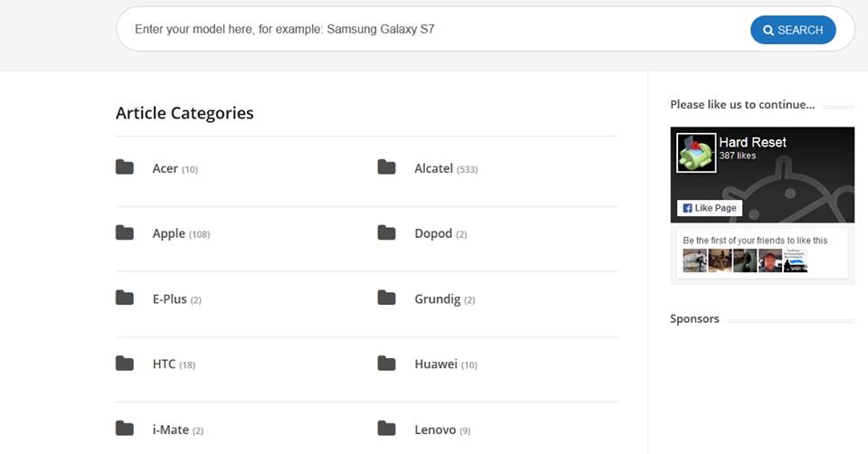The height and width of the screenshot is (454, 868).
Task: Open the Apple category link
Action: point(169,233)
